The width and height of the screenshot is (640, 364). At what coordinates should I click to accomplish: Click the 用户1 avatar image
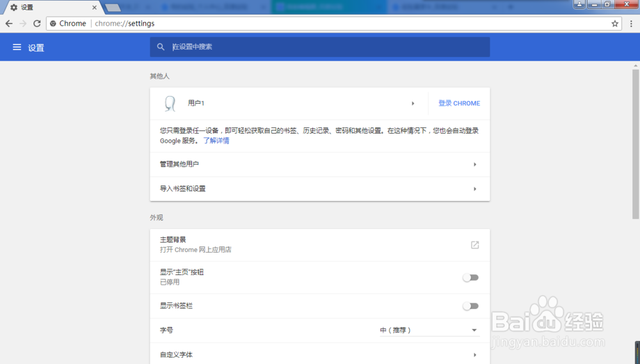pyautogui.click(x=170, y=103)
